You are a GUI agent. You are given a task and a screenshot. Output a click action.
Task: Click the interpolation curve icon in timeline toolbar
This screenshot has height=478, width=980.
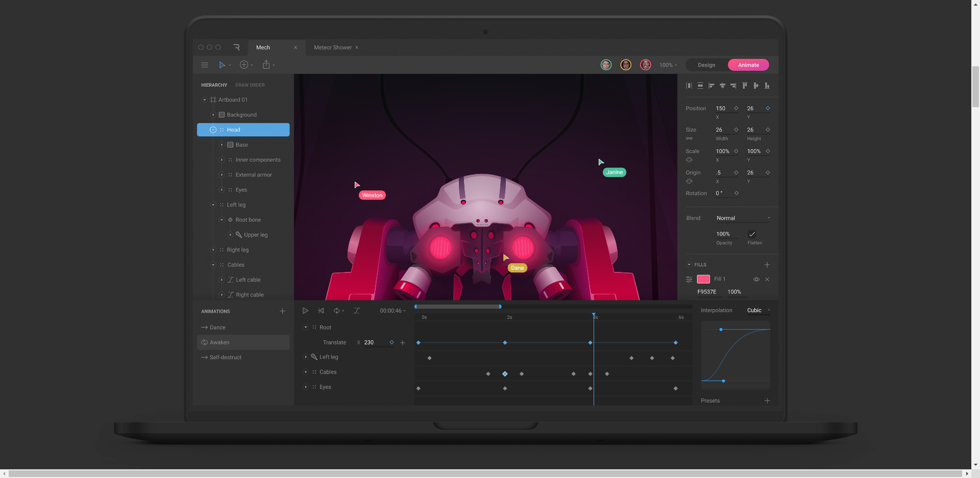(x=357, y=311)
